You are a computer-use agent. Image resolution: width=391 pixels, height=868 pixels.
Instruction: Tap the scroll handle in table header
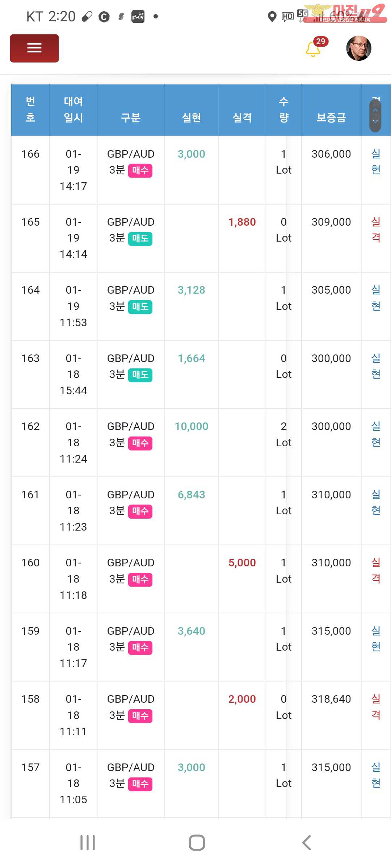[375, 115]
